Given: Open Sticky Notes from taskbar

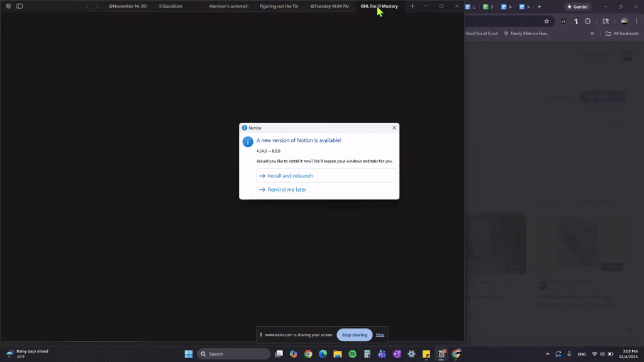Looking at the screenshot, I should click(426, 354).
